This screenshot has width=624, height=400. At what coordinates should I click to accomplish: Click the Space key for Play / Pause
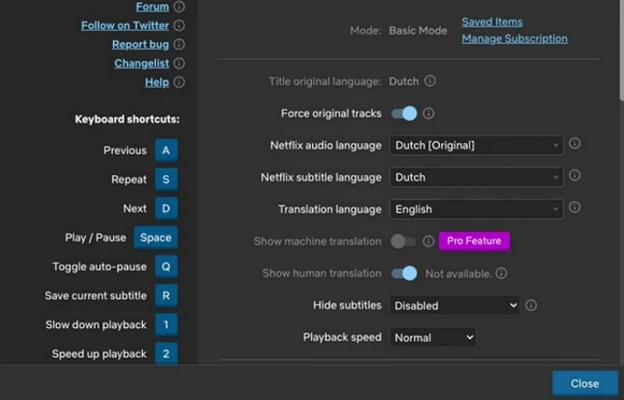[156, 238]
